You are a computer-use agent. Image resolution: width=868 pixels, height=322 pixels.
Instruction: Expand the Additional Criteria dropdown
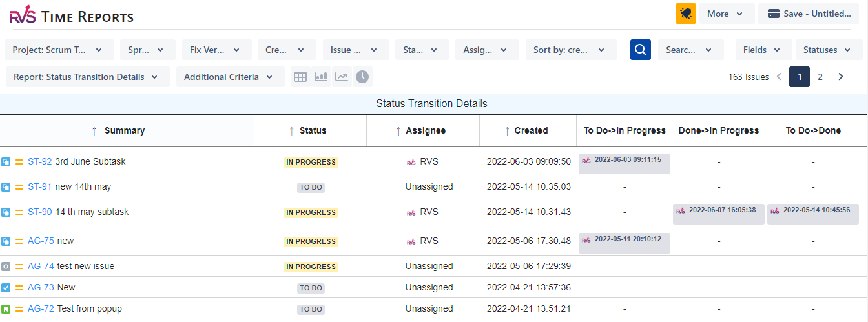[231, 77]
